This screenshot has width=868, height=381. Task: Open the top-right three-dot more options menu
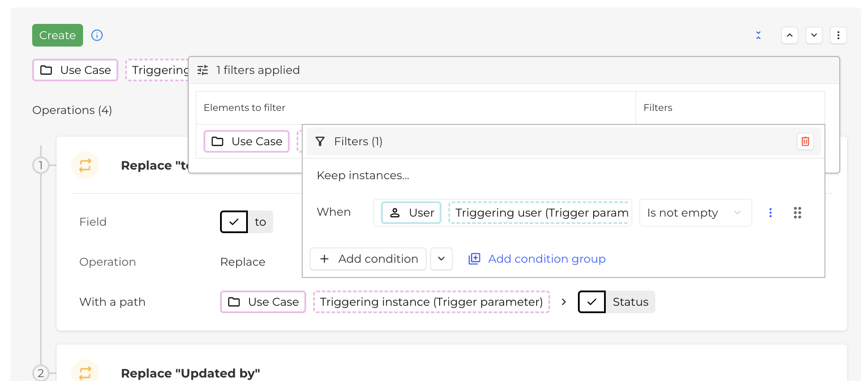tap(838, 35)
